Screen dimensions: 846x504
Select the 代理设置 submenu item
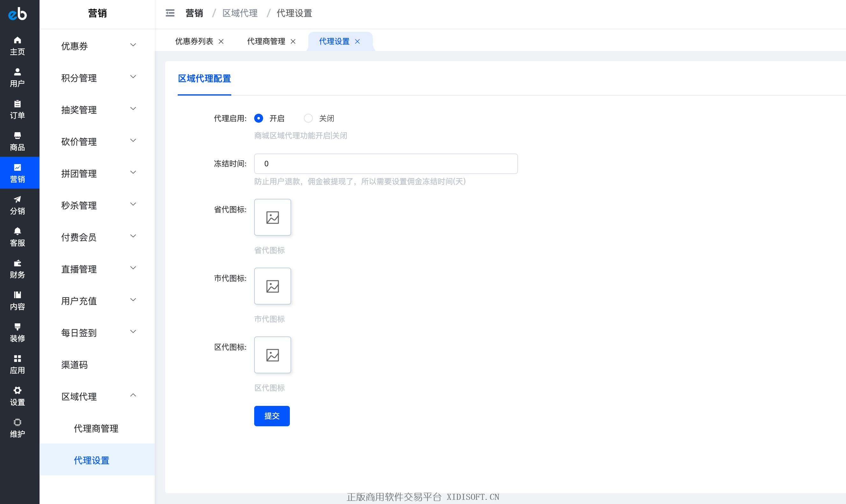(x=97, y=459)
